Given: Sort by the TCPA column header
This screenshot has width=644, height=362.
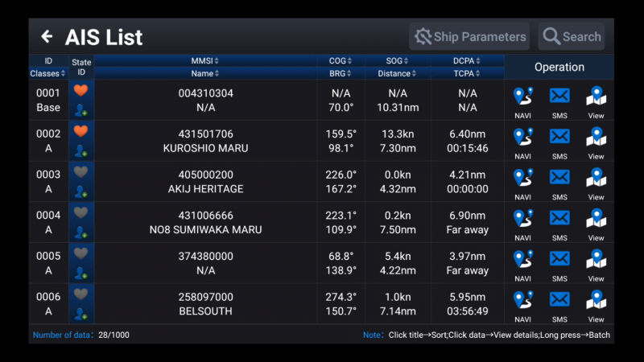Looking at the screenshot, I should pyautogui.click(x=468, y=73).
